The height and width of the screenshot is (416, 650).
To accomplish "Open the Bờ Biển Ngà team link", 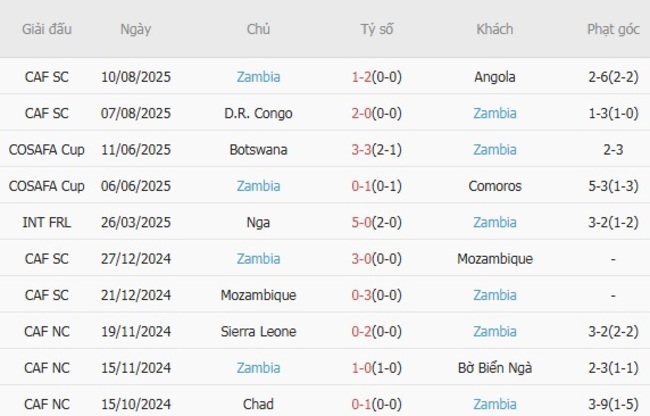I will 495,368.
